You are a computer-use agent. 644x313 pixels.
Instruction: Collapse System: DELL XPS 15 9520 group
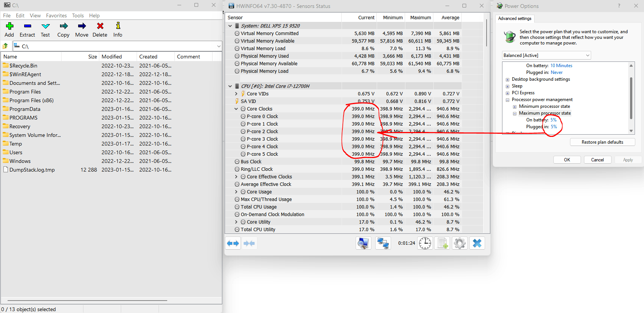pos(230,26)
